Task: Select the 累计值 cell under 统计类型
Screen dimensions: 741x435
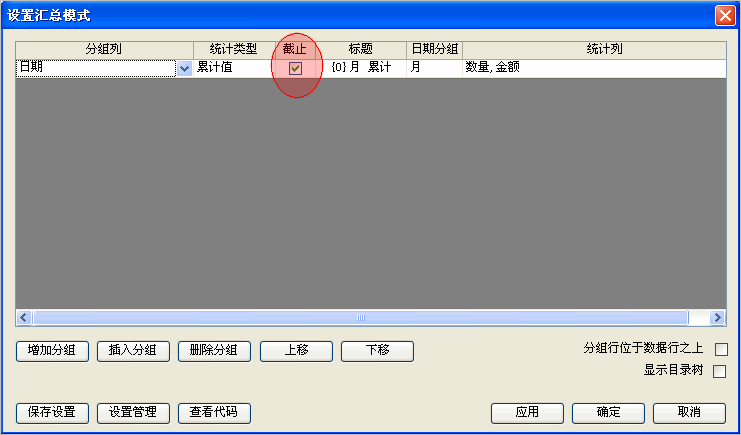Action: pyautogui.click(x=232, y=68)
